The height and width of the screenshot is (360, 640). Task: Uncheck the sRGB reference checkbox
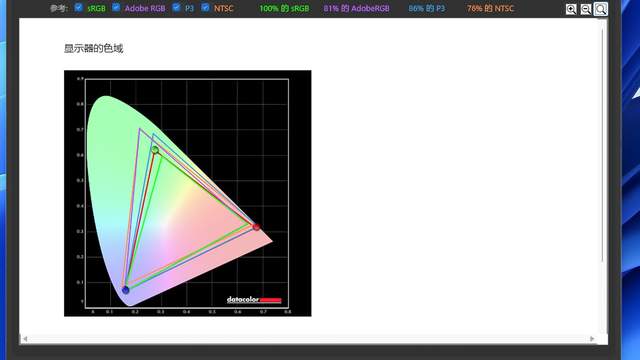tap(79, 7)
